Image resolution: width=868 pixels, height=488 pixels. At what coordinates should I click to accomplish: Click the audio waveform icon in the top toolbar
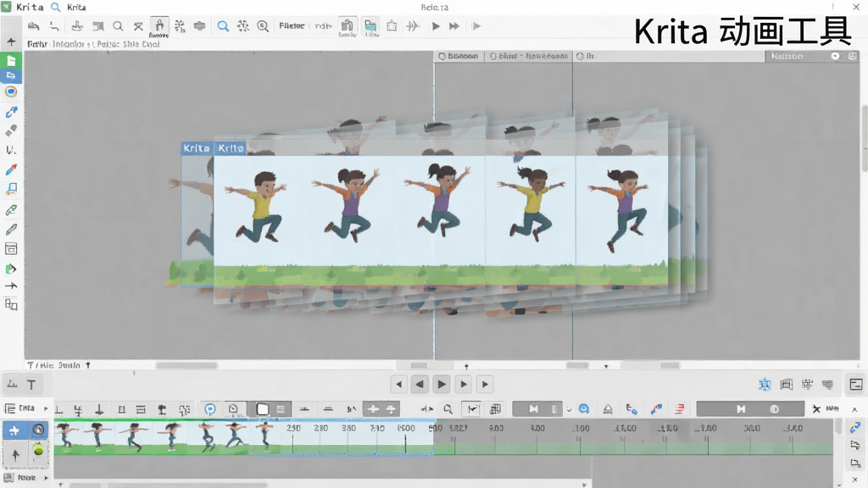pos(413,26)
